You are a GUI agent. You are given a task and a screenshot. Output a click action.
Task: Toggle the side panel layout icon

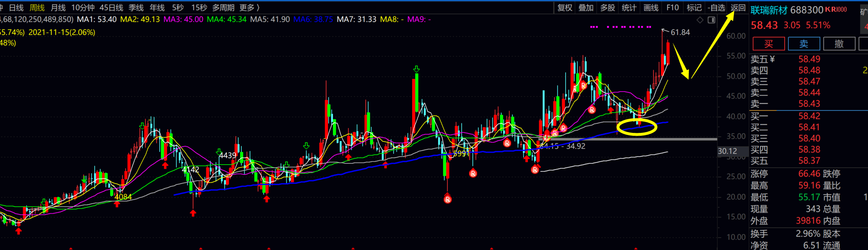[x=712, y=20]
